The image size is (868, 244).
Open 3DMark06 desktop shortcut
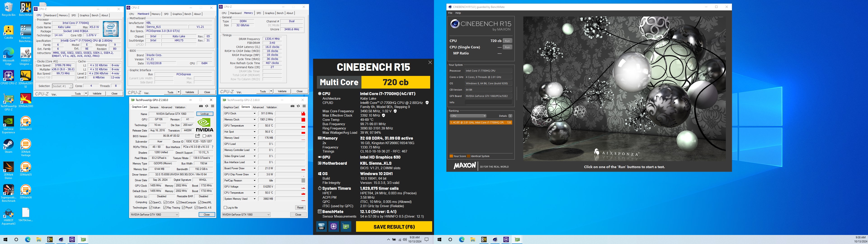pyautogui.click(x=26, y=192)
